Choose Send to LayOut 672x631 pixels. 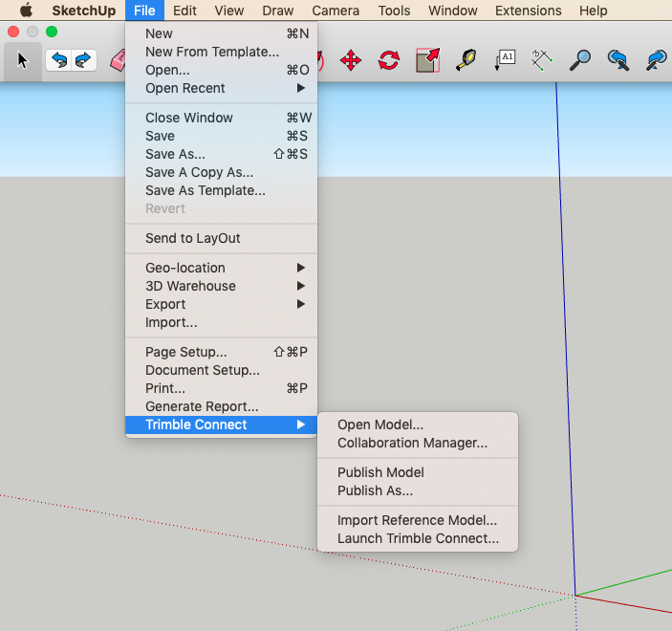coord(221,238)
